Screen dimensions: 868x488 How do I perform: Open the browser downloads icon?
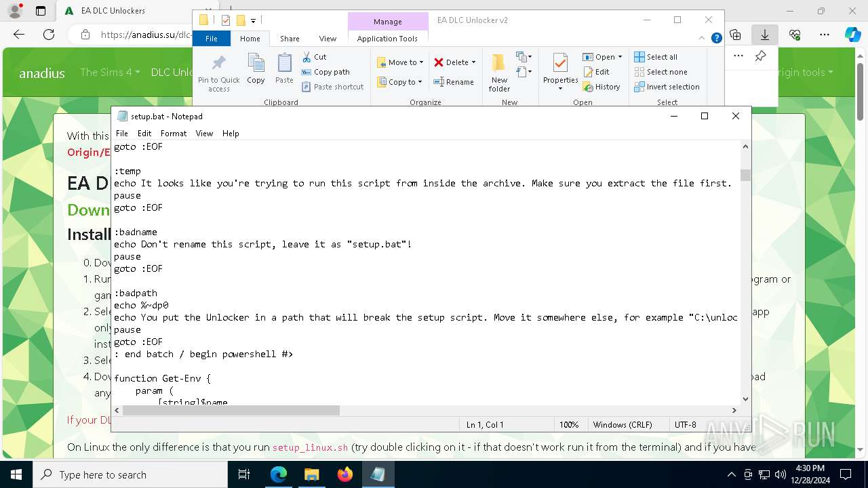[x=765, y=35]
